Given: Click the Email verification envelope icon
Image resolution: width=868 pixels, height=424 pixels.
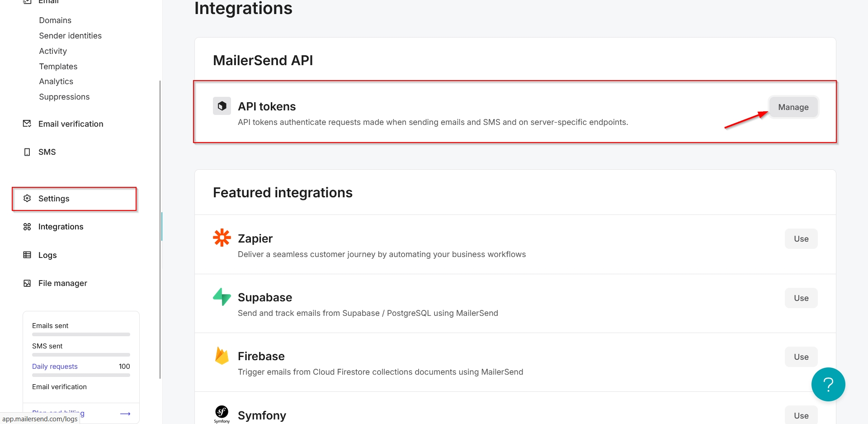Looking at the screenshot, I should pyautogui.click(x=27, y=124).
